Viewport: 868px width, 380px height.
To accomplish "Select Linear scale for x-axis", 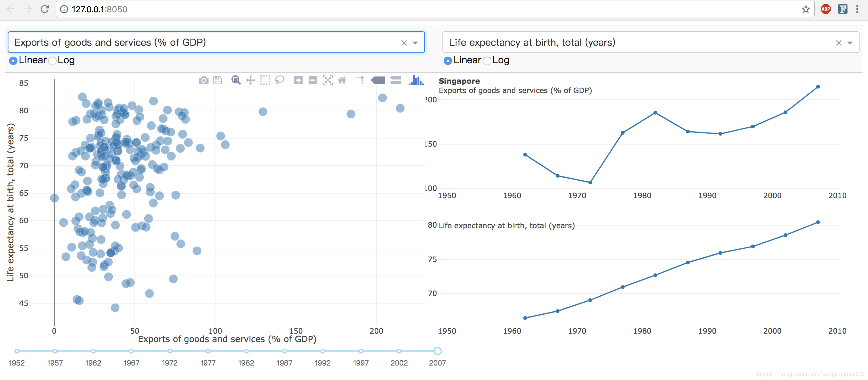I will point(13,61).
